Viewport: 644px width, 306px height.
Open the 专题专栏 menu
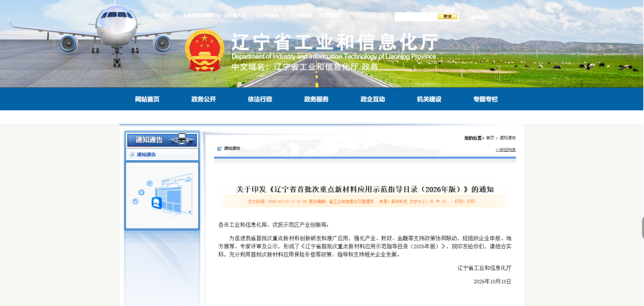485,99
